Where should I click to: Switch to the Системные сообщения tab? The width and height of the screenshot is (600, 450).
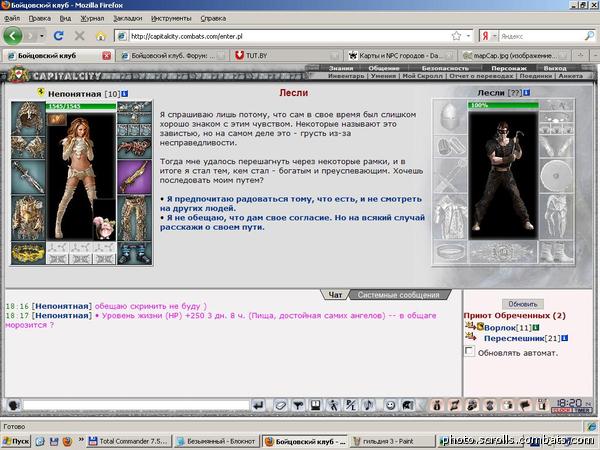coord(398,295)
